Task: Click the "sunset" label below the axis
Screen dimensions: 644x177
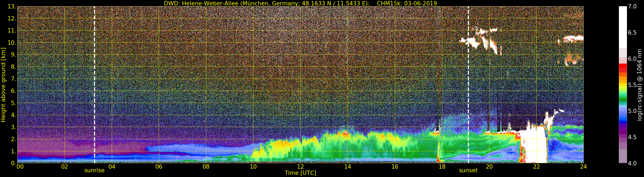Action: pos(468,171)
